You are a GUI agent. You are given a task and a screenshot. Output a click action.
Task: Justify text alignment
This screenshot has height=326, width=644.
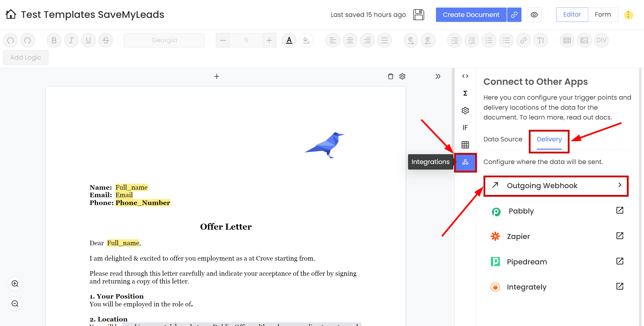point(384,40)
